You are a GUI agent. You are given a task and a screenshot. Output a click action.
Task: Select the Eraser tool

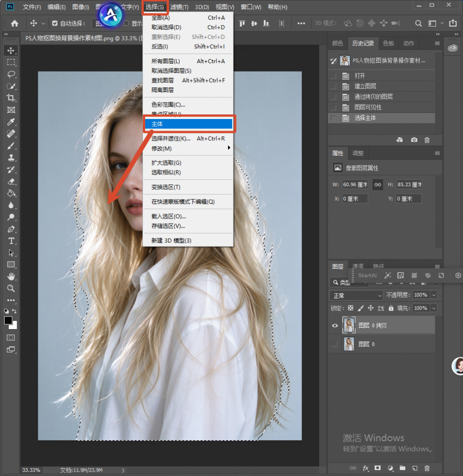[11, 182]
